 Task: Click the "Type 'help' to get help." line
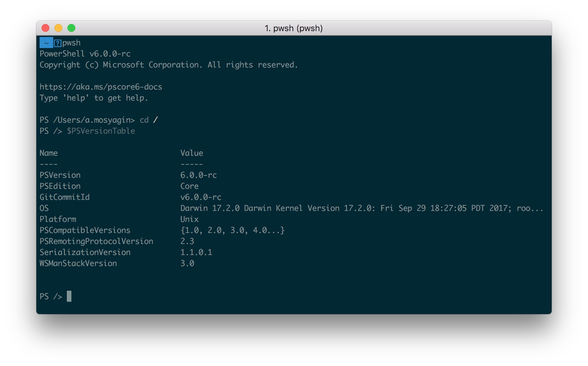(94, 98)
